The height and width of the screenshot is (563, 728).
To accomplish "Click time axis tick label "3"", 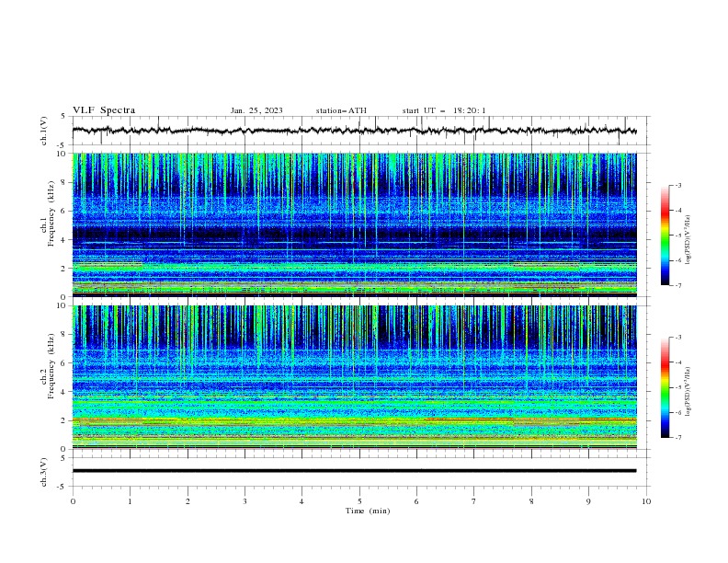I will point(245,501).
